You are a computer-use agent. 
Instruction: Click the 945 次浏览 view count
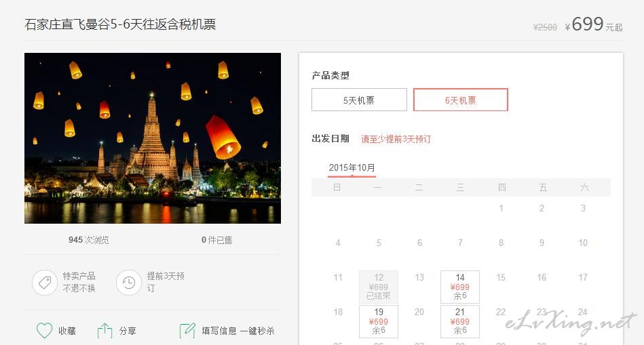[x=89, y=240]
